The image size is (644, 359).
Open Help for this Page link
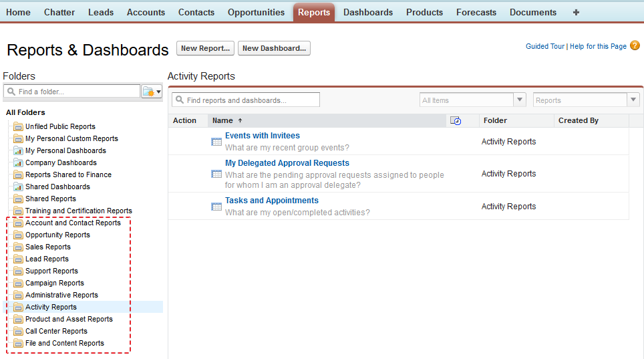(x=598, y=47)
